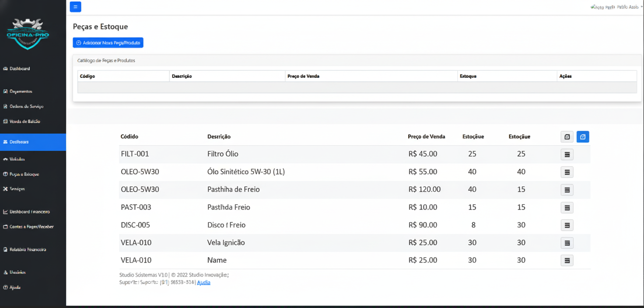Click the R$ 45.00 price
Image resolution: width=644 pixels, height=308 pixels.
tap(423, 154)
